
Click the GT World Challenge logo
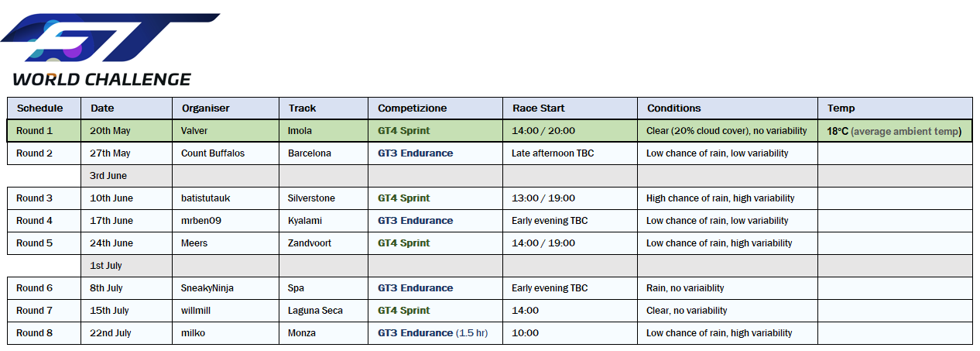(108, 48)
